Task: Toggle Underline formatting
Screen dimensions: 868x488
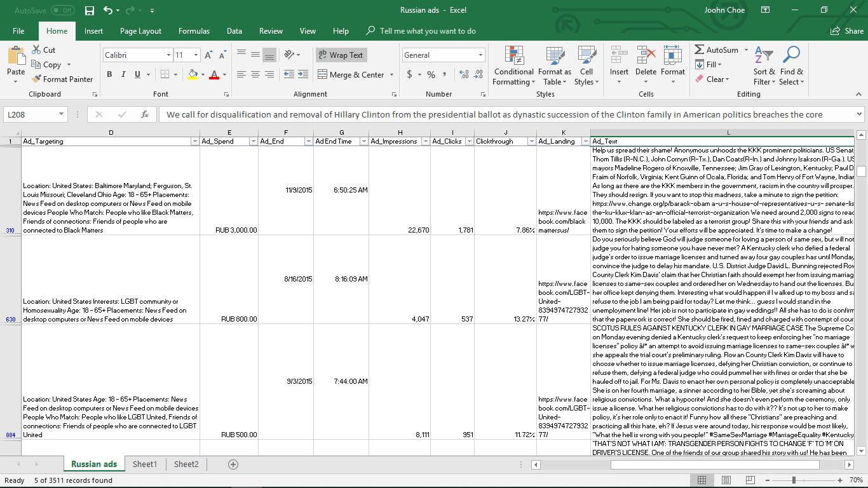Action: click(x=137, y=74)
